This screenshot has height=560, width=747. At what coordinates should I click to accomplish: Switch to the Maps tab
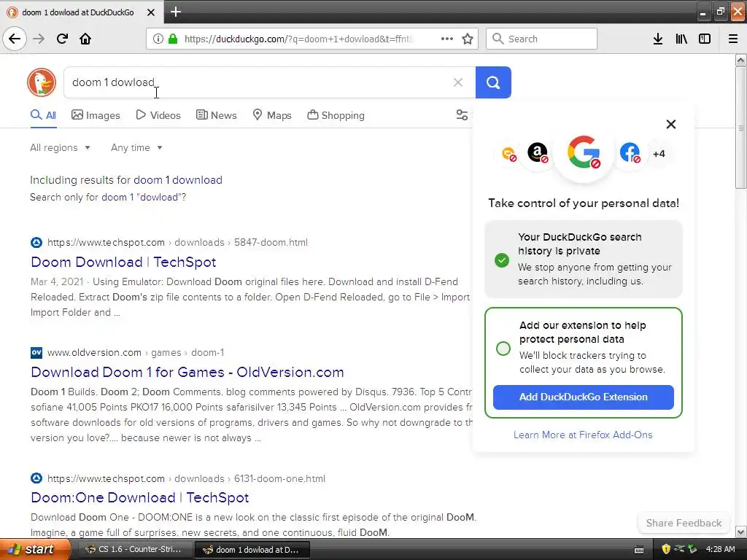pos(272,115)
